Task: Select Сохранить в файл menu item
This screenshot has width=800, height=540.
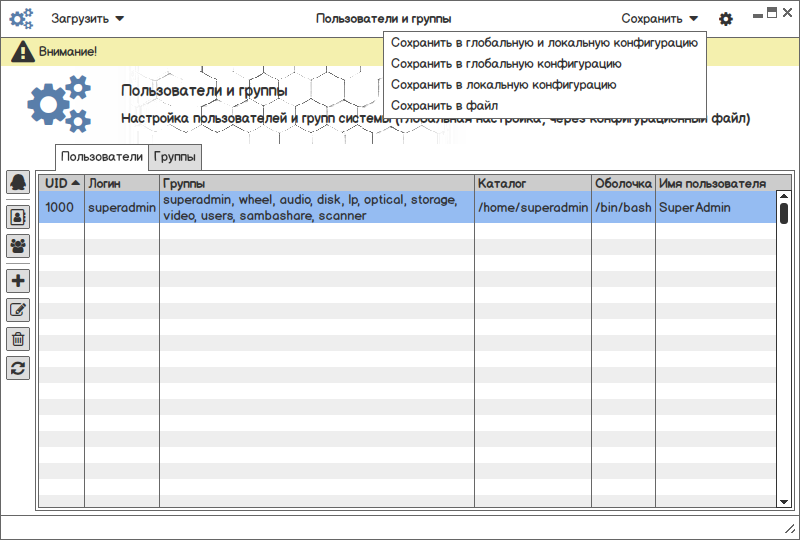Action: click(444, 105)
